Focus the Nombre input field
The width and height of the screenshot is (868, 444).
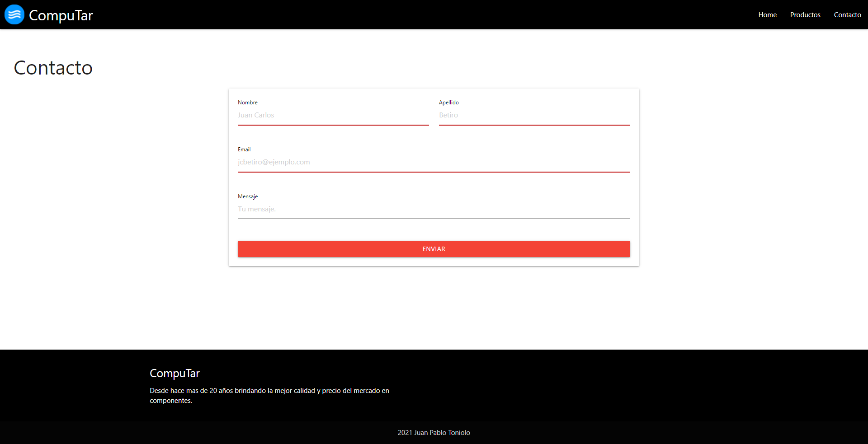[333, 116]
